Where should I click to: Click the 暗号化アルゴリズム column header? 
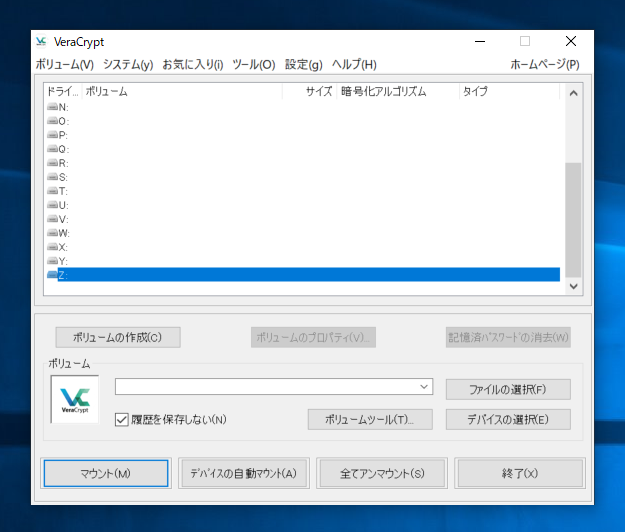[384, 92]
